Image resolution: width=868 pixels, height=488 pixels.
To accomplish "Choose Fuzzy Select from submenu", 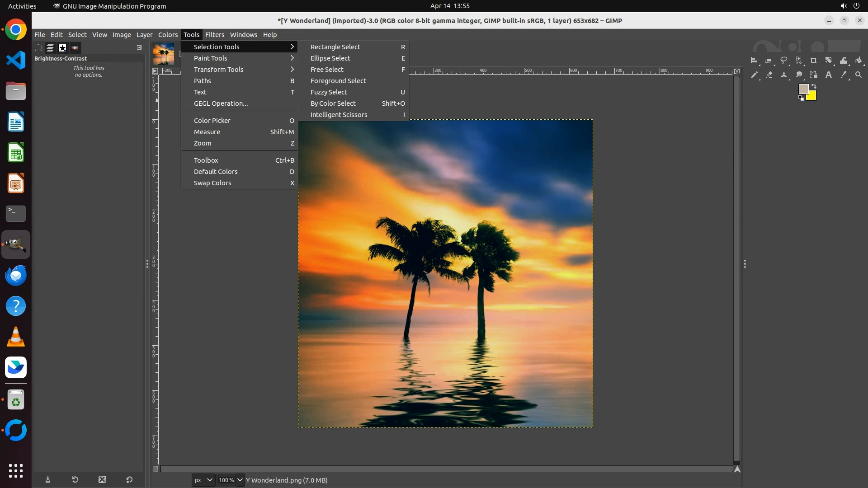I will click(x=329, y=92).
